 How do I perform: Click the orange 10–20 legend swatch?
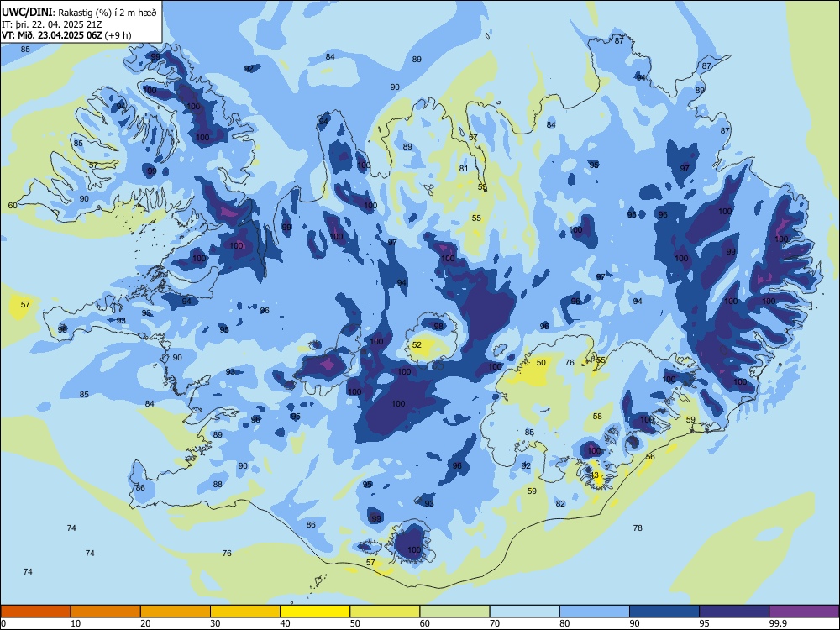click(x=106, y=612)
